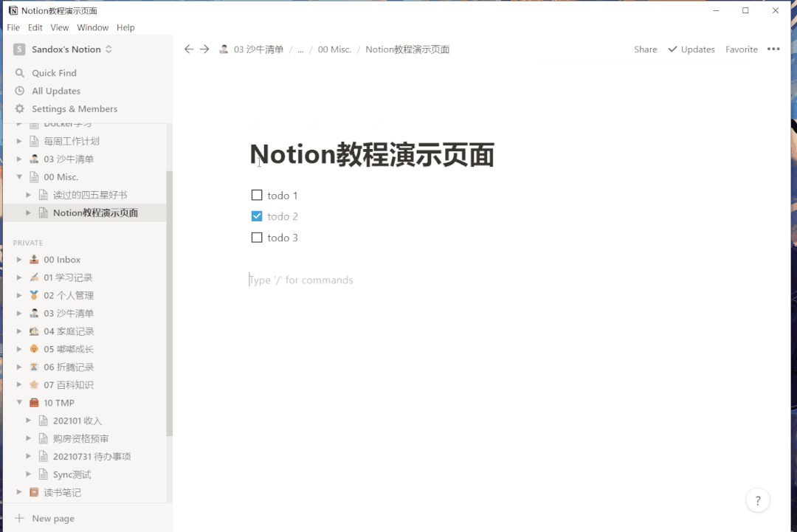The width and height of the screenshot is (797, 532).
Task: Collapse the 10 TMP tree item
Action: click(18, 402)
